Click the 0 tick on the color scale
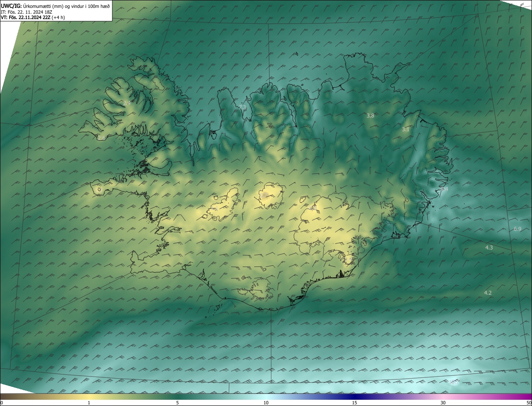Viewport: 532px width, 406px height. (x=2, y=403)
